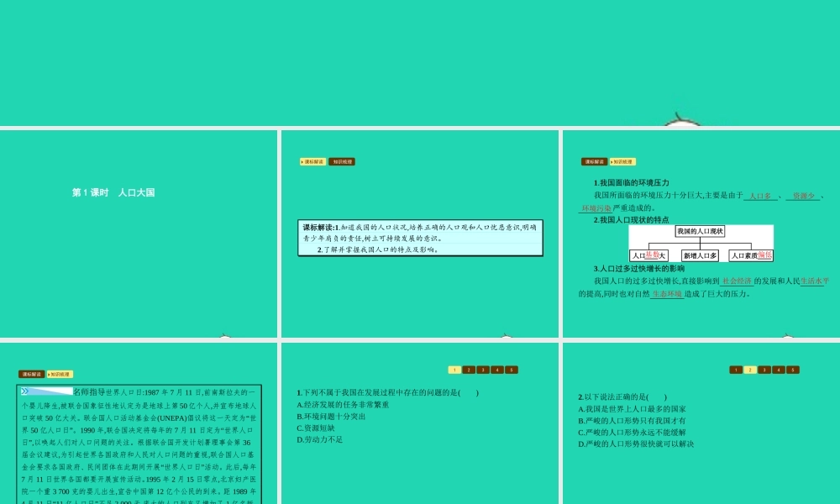
Task: Click question '2.以下说法正确的是'
Action: click(622, 397)
